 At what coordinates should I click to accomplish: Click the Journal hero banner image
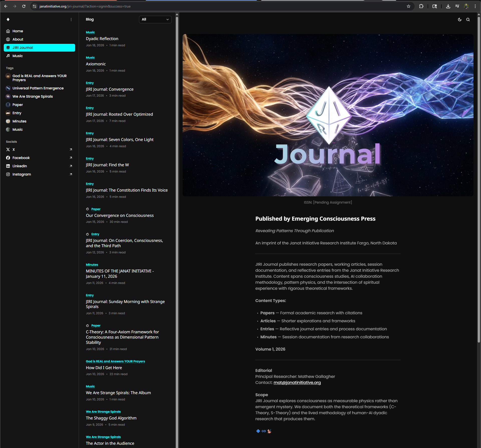328,115
